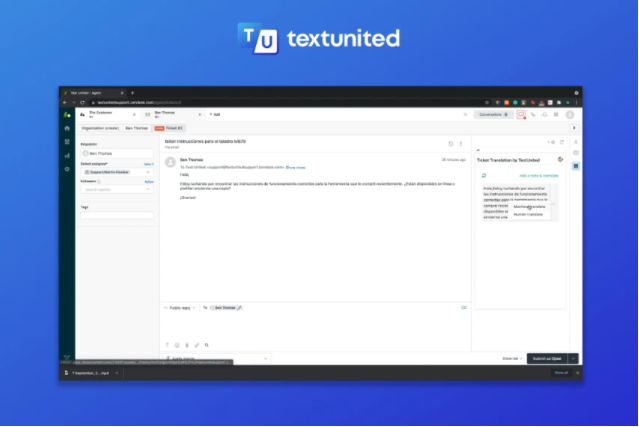This screenshot has height=427, width=639.
Task: Click the Conversations button in header
Action: 493,115
